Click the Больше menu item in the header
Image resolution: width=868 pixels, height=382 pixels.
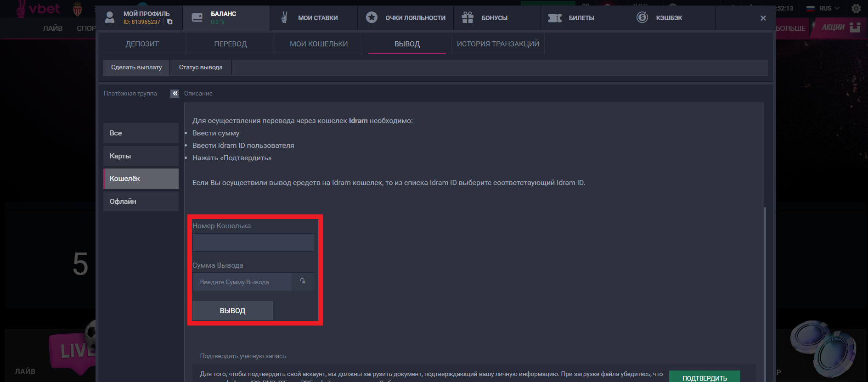tap(790, 28)
